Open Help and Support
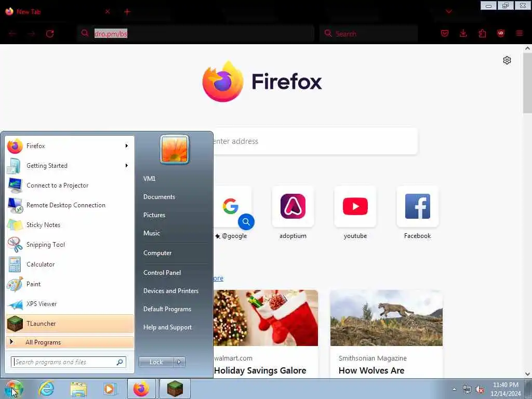Image resolution: width=532 pixels, height=399 pixels. click(167, 327)
